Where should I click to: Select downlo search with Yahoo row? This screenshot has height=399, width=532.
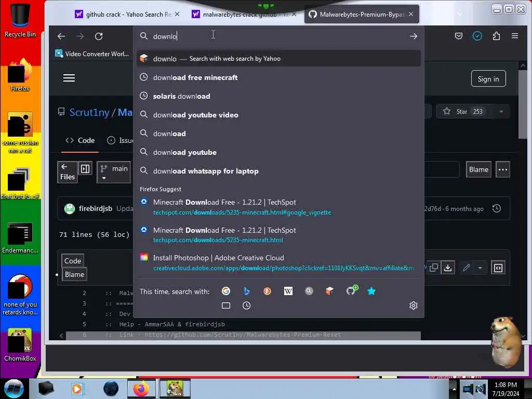coord(278,58)
